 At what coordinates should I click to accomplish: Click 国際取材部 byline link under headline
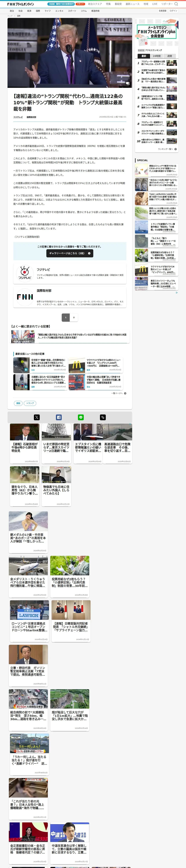(31, 117)
